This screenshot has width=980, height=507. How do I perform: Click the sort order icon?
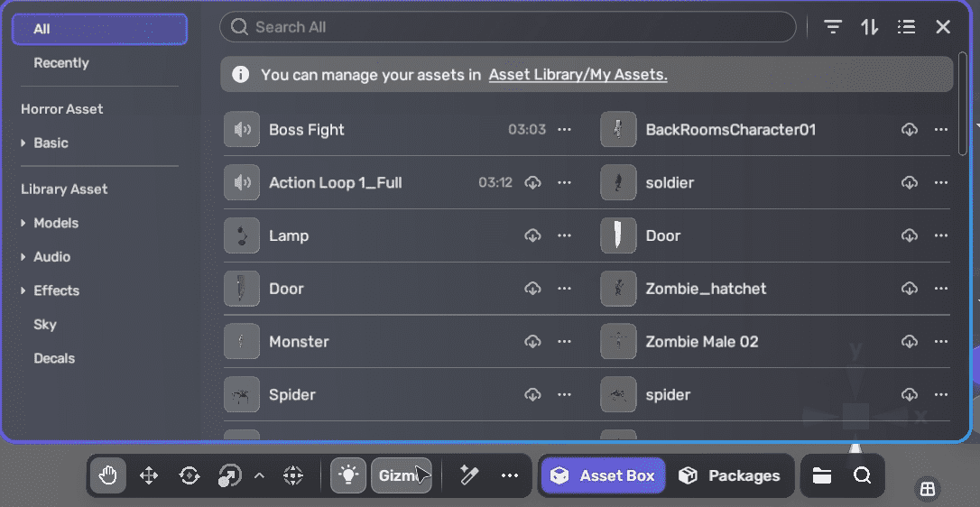870,27
